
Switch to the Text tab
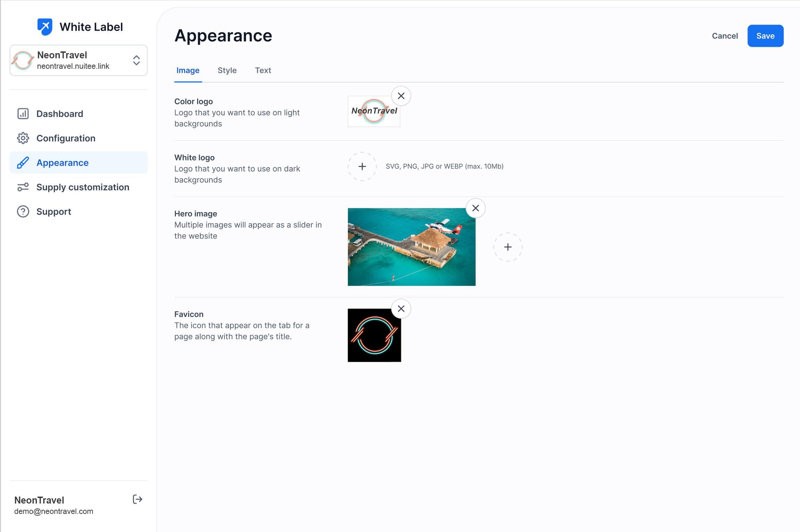[x=263, y=70]
